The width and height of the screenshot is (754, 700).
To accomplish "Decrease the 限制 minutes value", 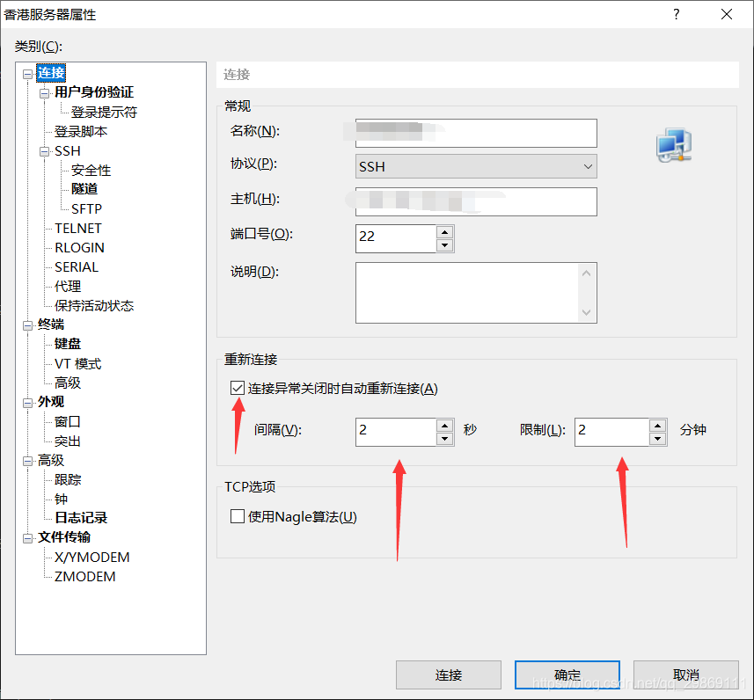I will (657, 439).
